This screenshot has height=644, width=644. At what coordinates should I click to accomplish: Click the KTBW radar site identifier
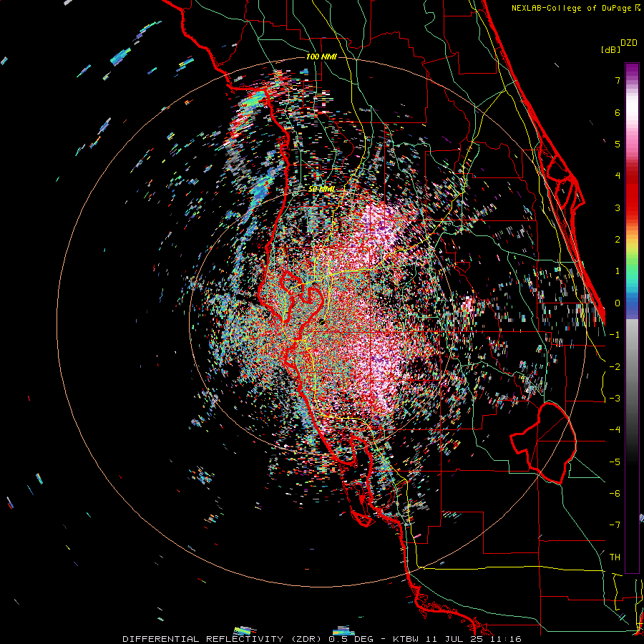(406, 639)
